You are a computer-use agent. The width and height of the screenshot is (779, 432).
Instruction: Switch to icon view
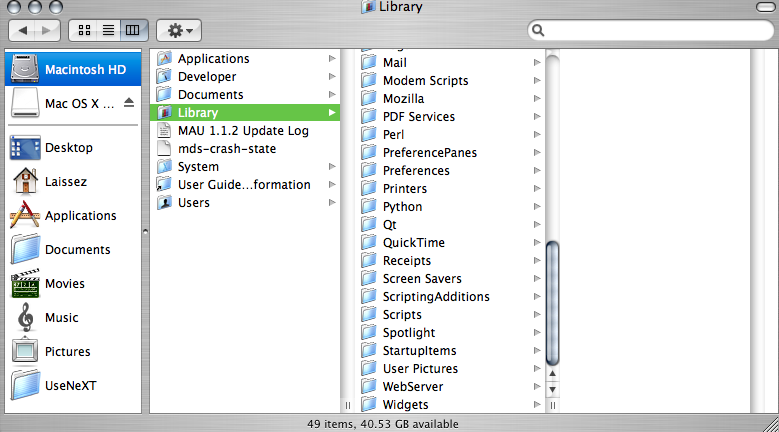click(84, 30)
